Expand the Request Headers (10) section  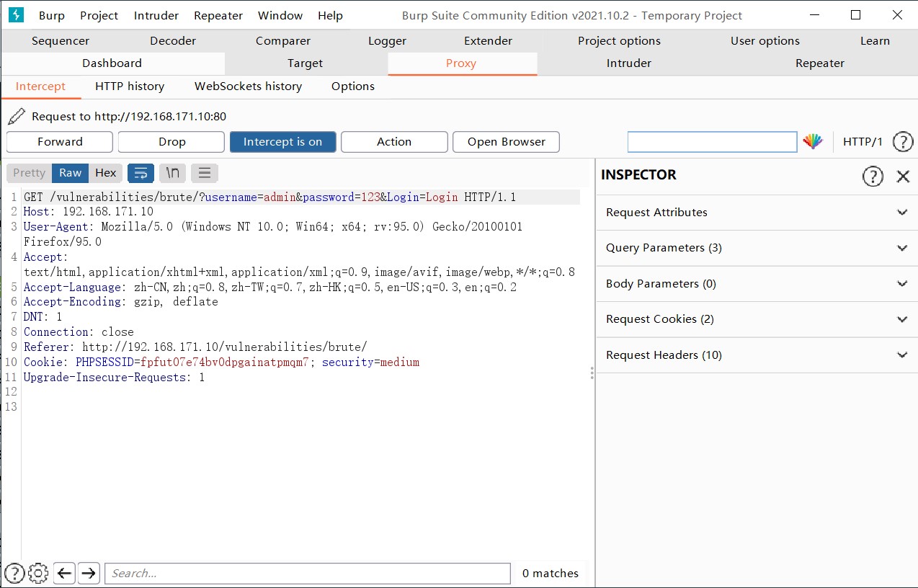click(x=757, y=355)
